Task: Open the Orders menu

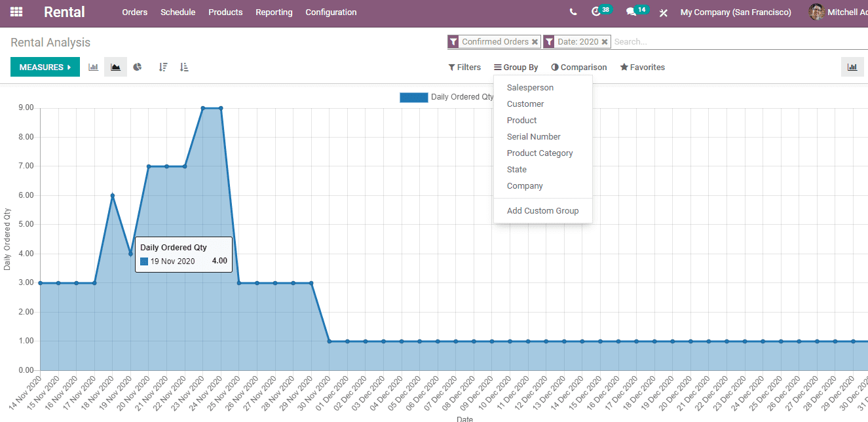Action: click(x=135, y=12)
